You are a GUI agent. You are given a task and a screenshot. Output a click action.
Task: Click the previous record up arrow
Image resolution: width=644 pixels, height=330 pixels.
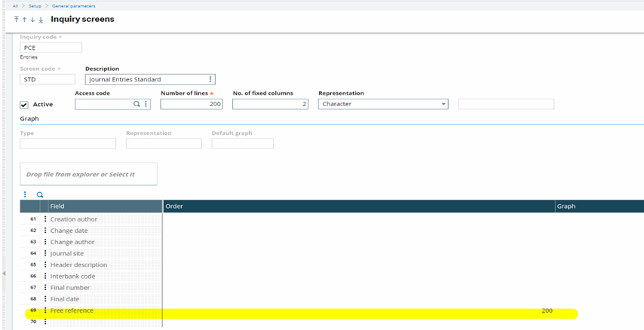[24, 20]
